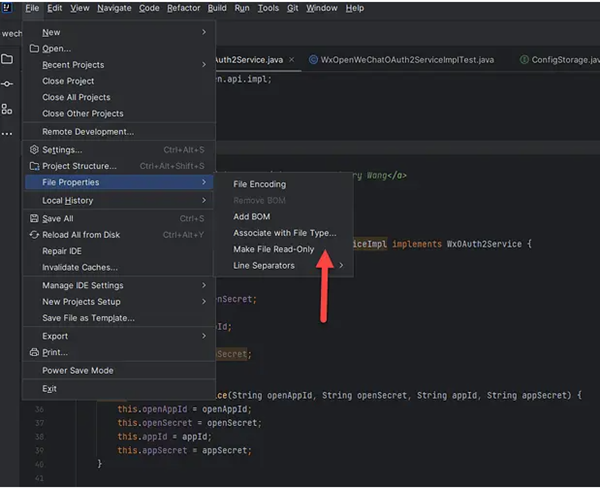Image resolution: width=600 pixels, height=489 pixels.
Task: Open the Commit tool window icon
Action: click(x=8, y=84)
